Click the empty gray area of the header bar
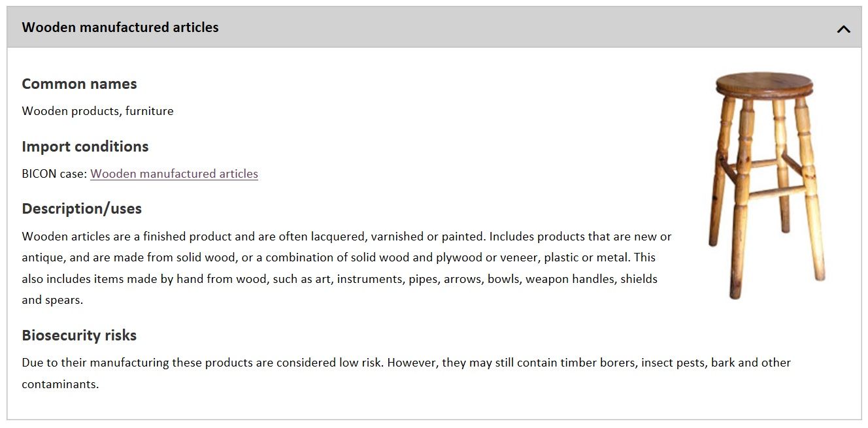Viewport: 868px width, 428px height. coord(523,27)
